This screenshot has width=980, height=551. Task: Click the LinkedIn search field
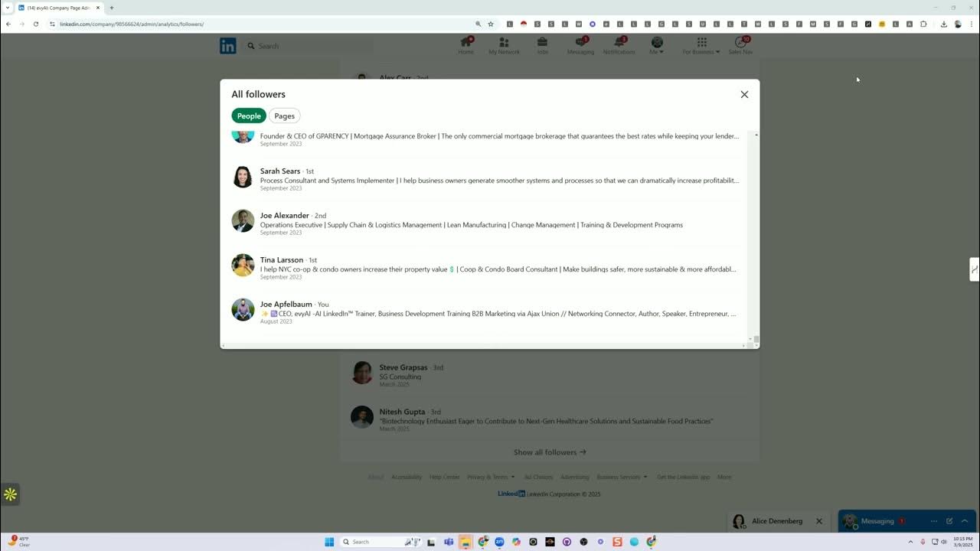click(x=309, y=46)
